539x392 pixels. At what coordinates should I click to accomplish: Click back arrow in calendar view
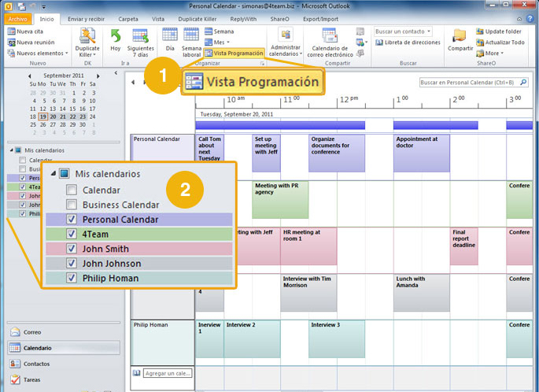point(133,82)
